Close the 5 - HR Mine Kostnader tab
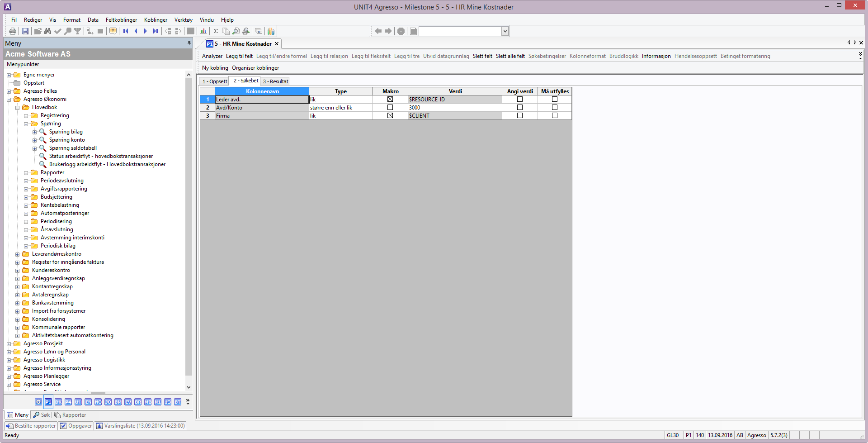Viewport: 868px width, 443px height. [277, 44]
